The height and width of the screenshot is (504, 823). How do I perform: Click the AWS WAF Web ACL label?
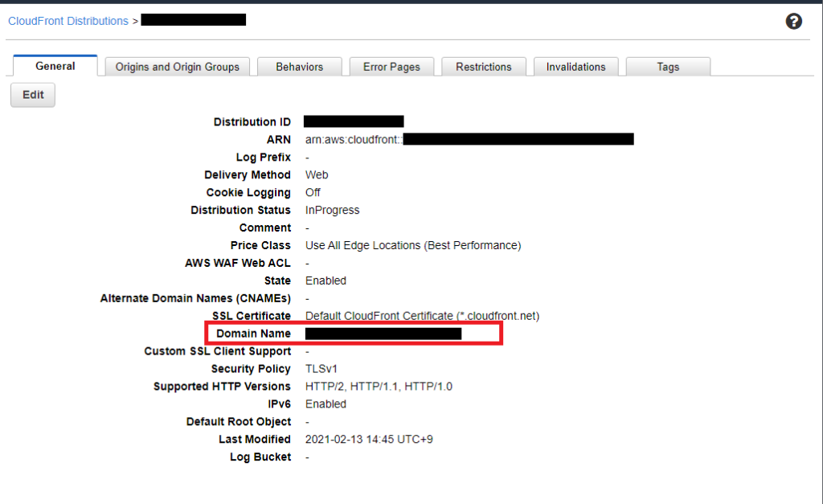pyautogui.click(x=238, y=263)
